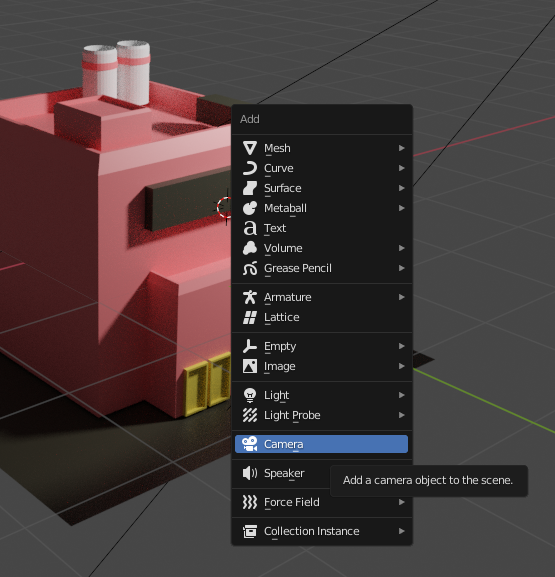Click the Collection Instance box icon
Image resolution: width=555 pixels, height=577 pixels.
click(x=250, y=531)
